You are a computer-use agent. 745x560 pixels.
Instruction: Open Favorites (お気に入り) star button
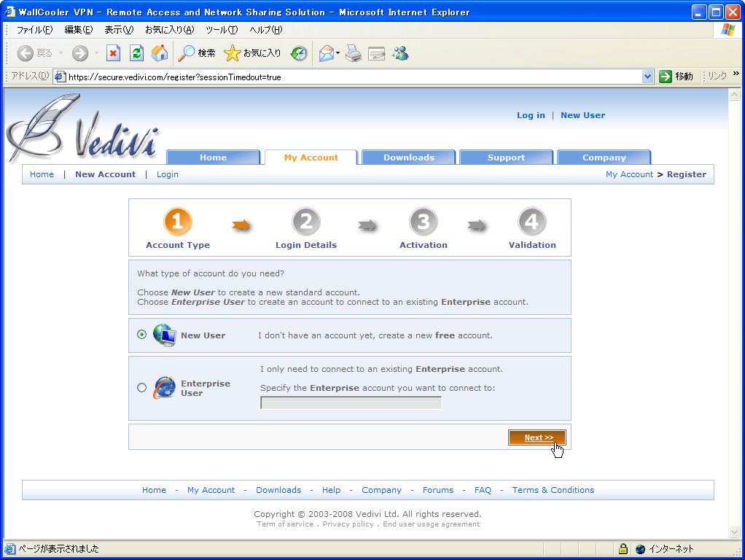pyautogui.click(x=252, y=53)
